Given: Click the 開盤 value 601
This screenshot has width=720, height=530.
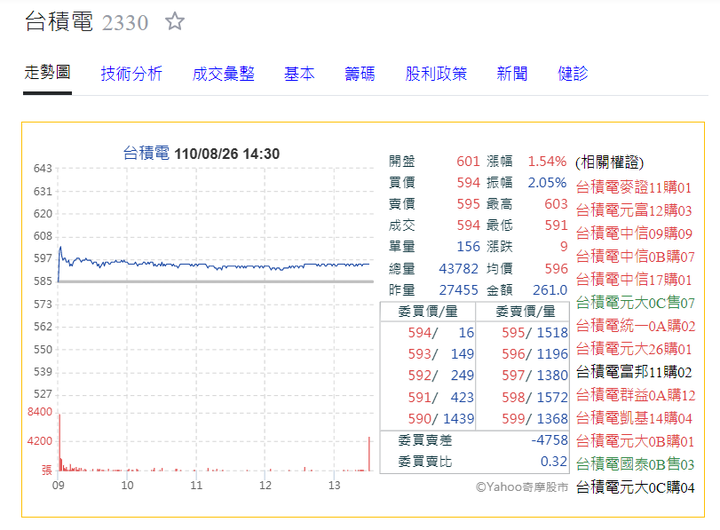Looking at the screenshot, I should tap(468, 161).
